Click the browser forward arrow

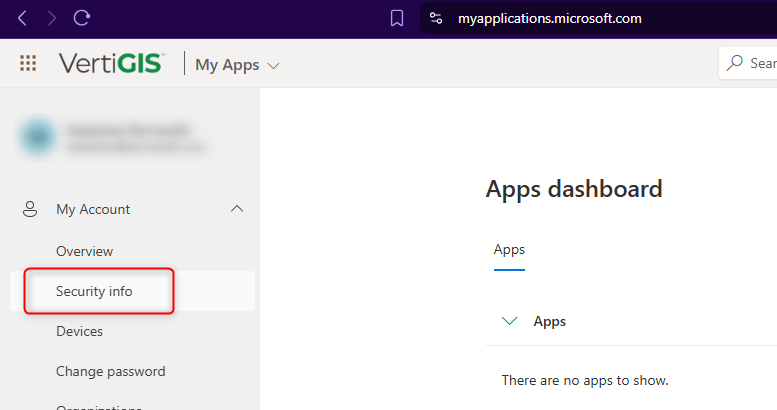(x=52, y=18)
